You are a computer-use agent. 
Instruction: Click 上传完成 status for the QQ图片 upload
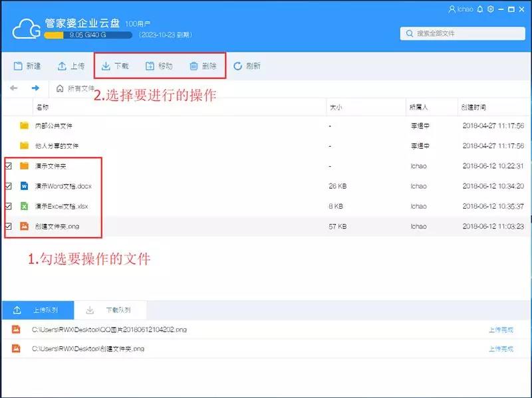501,330
